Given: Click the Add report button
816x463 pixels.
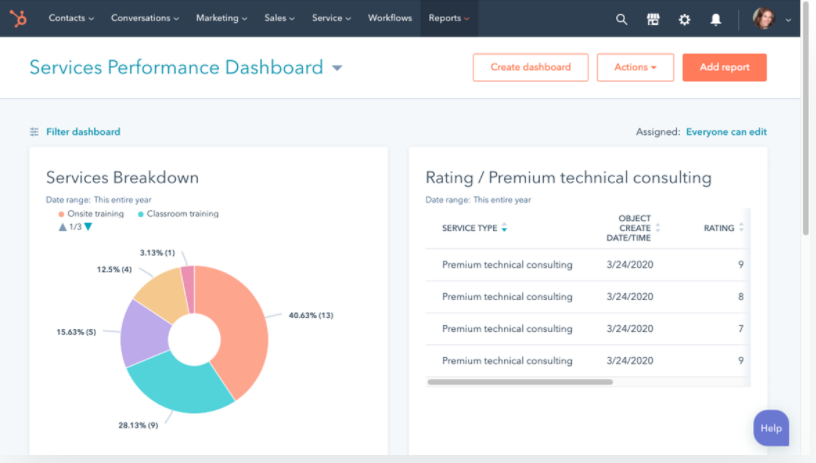Looking at the screenshot, I should coord(724,68).
